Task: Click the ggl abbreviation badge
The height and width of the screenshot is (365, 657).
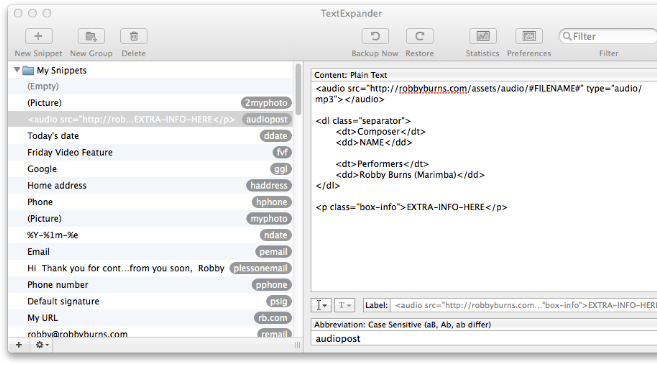Action: [281, 169]
